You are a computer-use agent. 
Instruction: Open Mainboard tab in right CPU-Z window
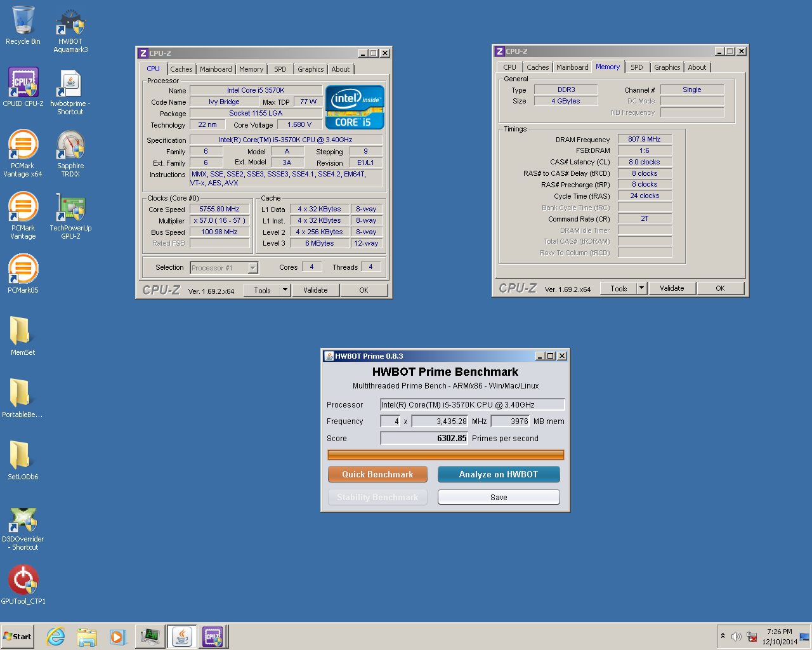tap(572, 67)
